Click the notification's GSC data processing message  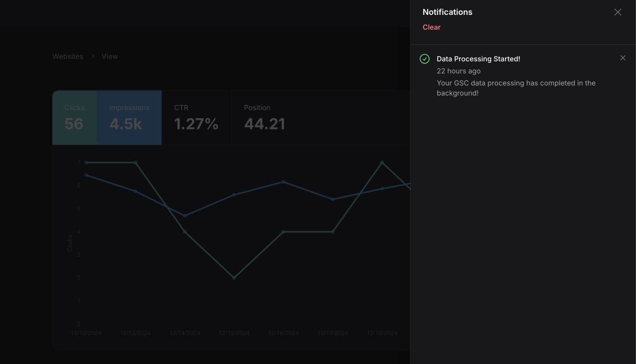[x=516, y=88]
